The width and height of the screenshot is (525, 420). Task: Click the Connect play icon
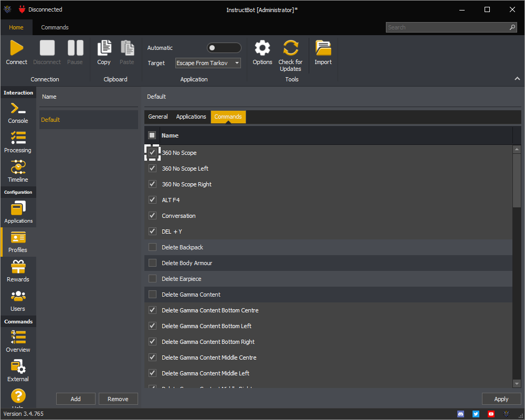tap(16, 48)
